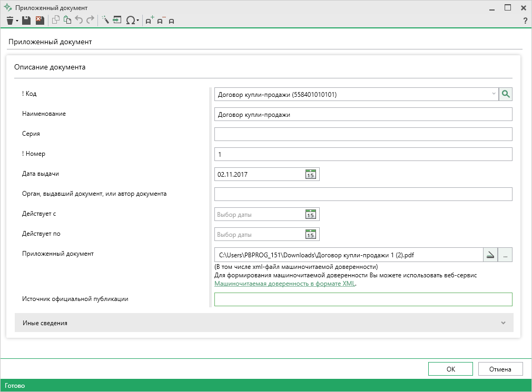Open calendar for Действует с
This screenshot has width=532, height=392.
[311, 214]
